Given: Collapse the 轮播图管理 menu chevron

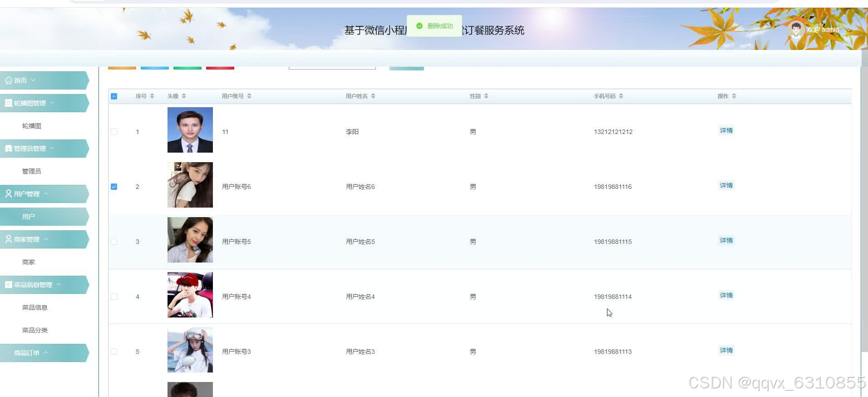Looking at the screenshot, I should (x=52, y=103).
